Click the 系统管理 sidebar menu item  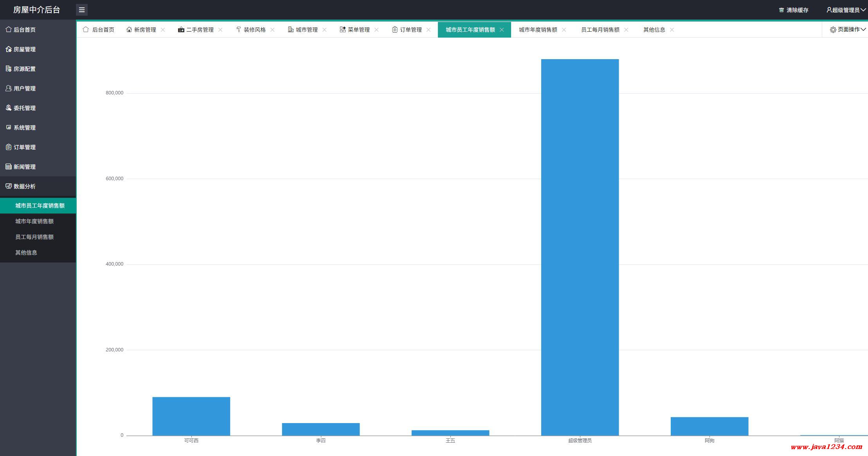tap(25, 127)
